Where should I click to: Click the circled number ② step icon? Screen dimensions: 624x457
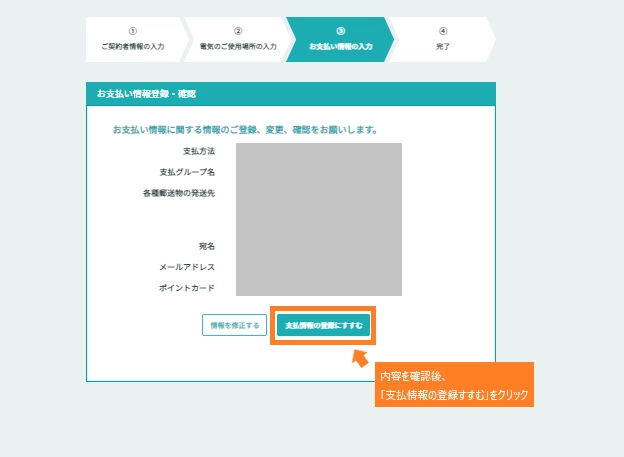click(237, 31)
